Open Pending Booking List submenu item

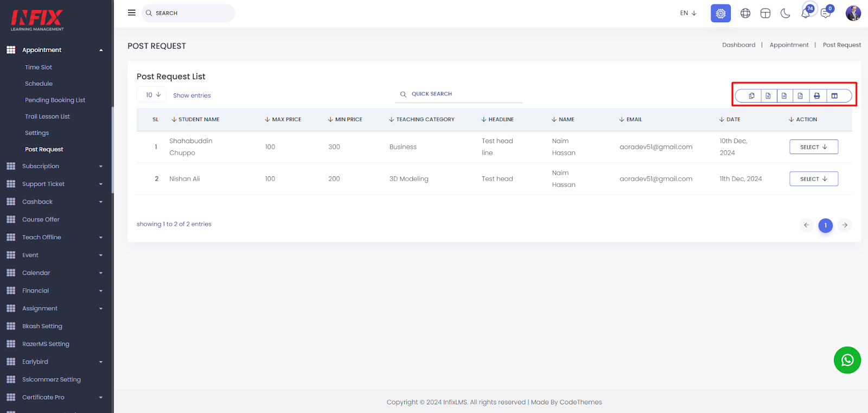point(55,100)
